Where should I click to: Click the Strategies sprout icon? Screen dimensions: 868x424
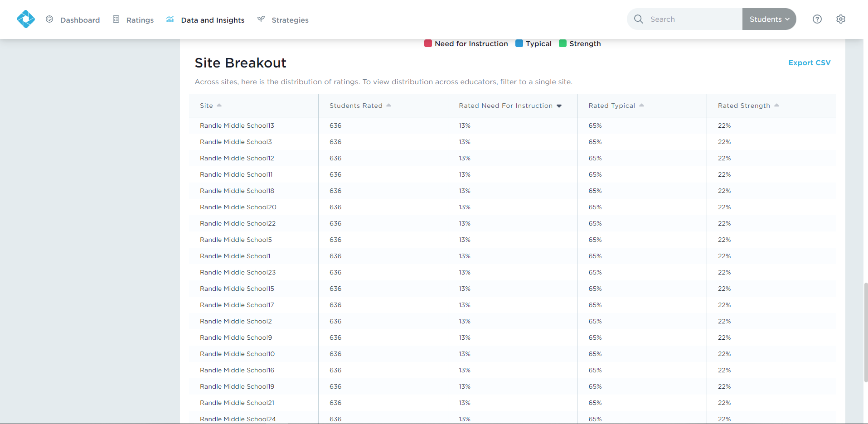(x=261, y=19)
